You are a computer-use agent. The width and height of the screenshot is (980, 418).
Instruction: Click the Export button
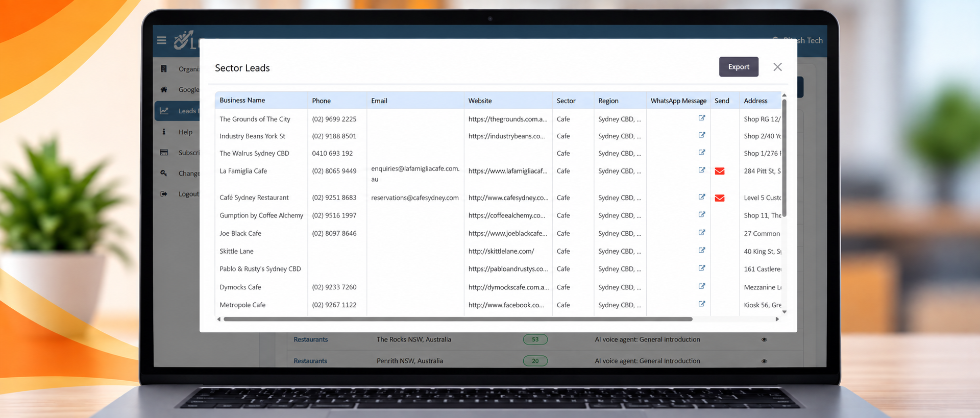pos(739,67)
